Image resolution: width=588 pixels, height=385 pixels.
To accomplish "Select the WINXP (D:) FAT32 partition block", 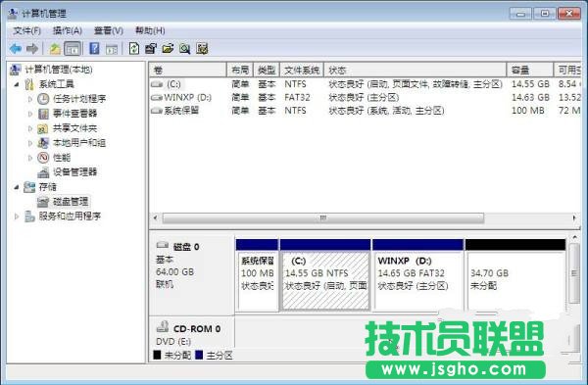I will pos(418,275).
